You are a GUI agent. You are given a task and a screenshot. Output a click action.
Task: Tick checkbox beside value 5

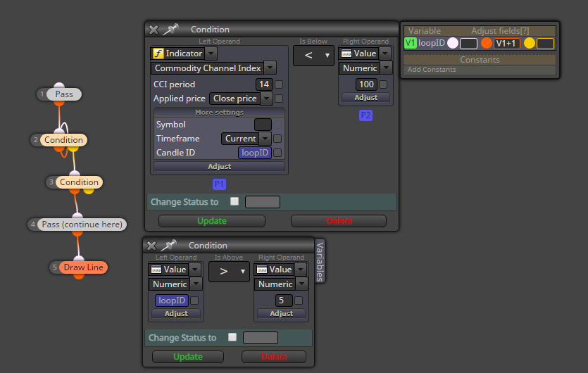click(x=299, y=301)
